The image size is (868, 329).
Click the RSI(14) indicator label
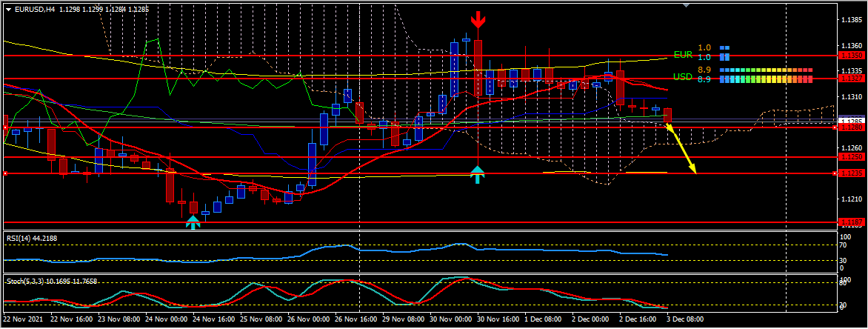coord(32,238)
